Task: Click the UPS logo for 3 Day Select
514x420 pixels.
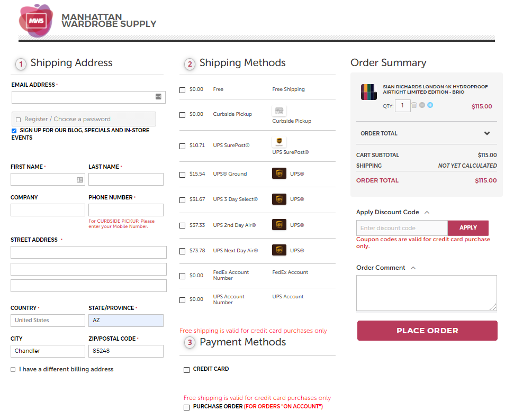Action: [x=279, y=199]
